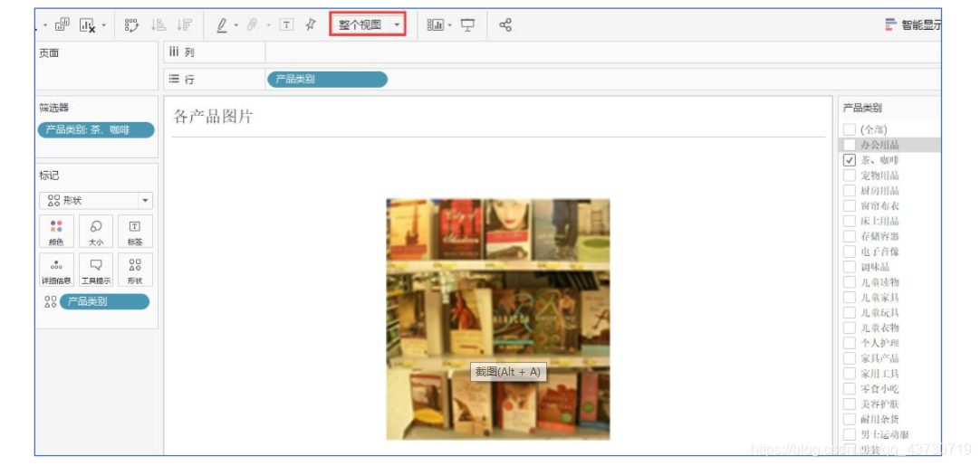Click the bookshelf product image mark
The height and width of the screenshot is (466, 980).
497,319
